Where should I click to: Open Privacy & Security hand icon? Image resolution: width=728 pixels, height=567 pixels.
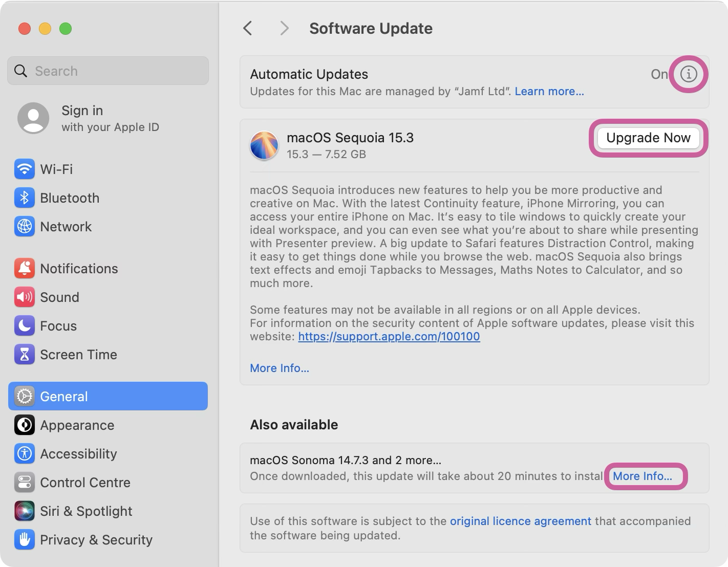coord(25,539)
